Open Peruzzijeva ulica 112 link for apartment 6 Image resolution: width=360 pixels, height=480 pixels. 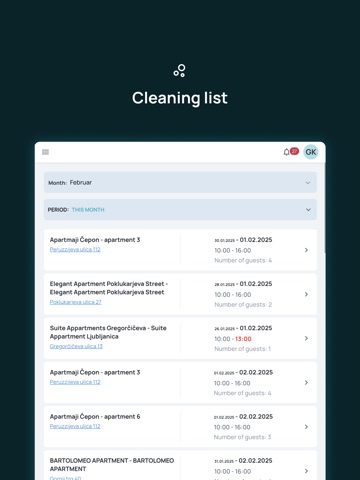75,426
